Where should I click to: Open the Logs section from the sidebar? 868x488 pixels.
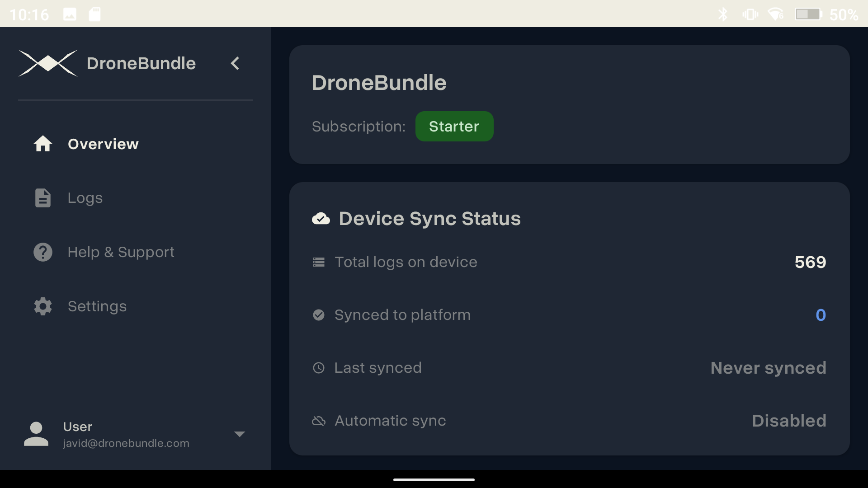pyautogui.click(x=85, y=197)
